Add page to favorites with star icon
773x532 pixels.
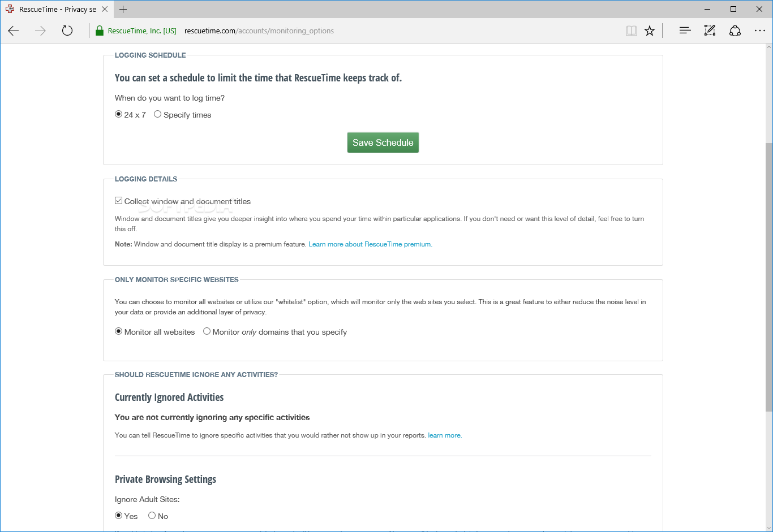coord(650,31)
